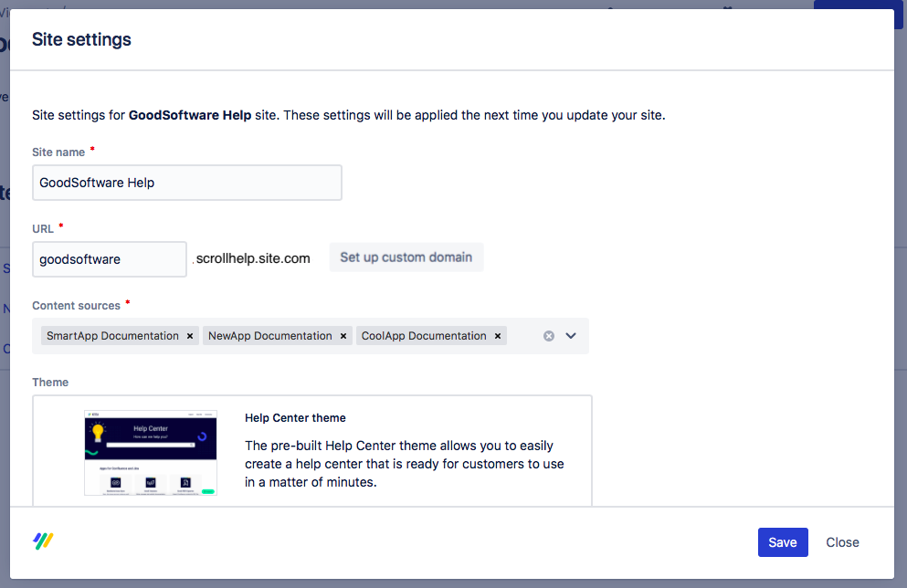The width and height of the screenshot is (907, 588).
Task: Click the Help Center theme title
Action: pyautogui.click(x=295, y=418)
